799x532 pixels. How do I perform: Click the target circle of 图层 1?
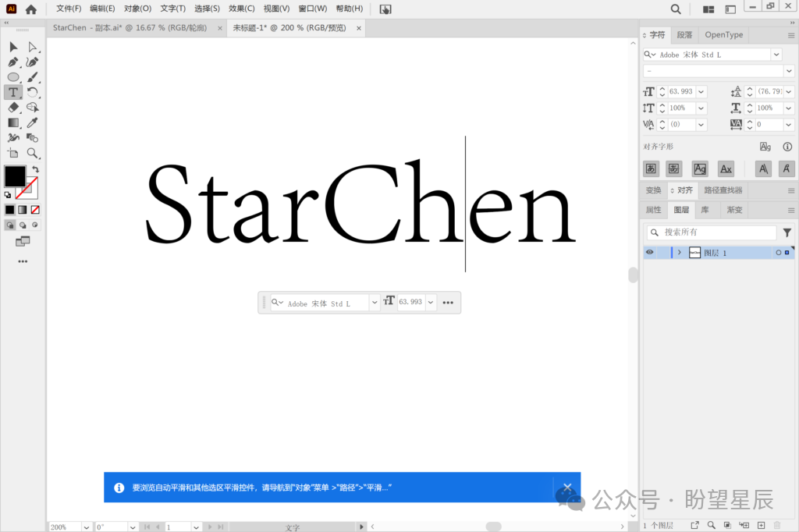click(778, 252)
